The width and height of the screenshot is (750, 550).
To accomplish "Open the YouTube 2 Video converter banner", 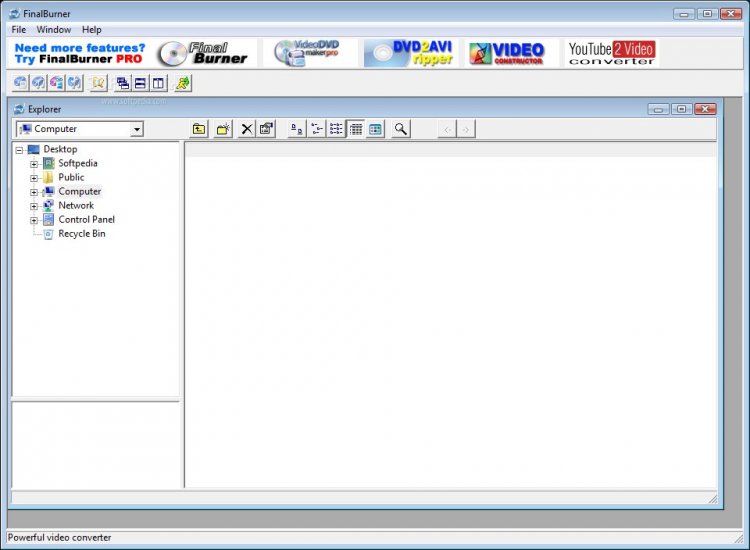I will [x=612, y=53].
